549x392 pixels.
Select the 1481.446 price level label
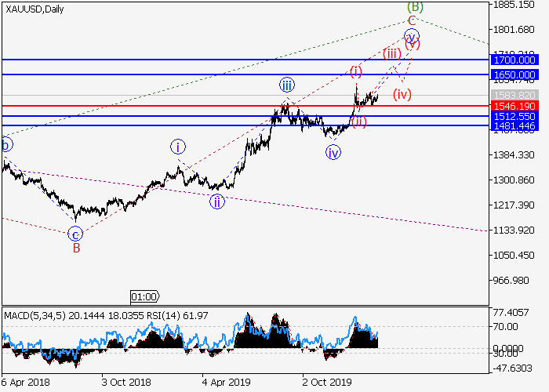[x=514, y=125]
